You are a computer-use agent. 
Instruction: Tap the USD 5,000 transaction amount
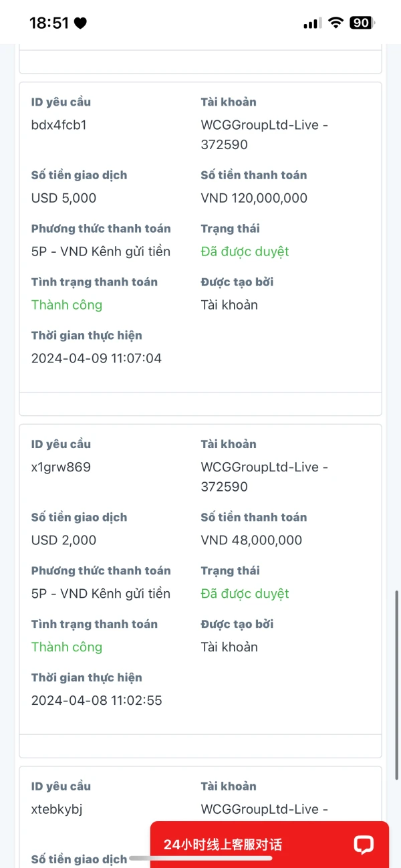[63, 198]
